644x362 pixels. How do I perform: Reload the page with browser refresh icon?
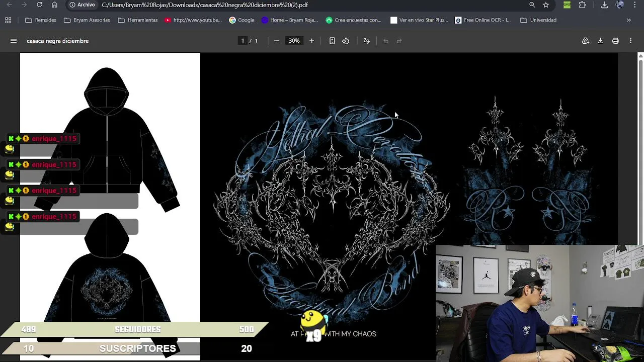[x=39, y=5]
